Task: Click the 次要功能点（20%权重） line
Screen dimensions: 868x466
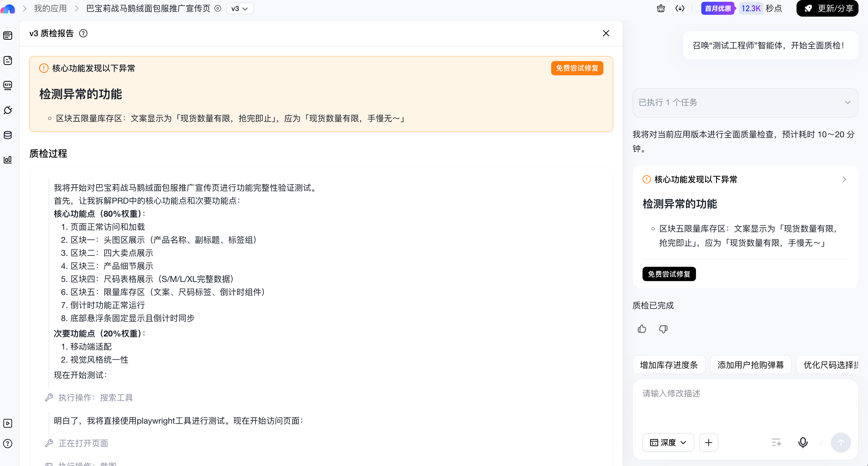Action: pyautogui.click(x=100, y=334)
